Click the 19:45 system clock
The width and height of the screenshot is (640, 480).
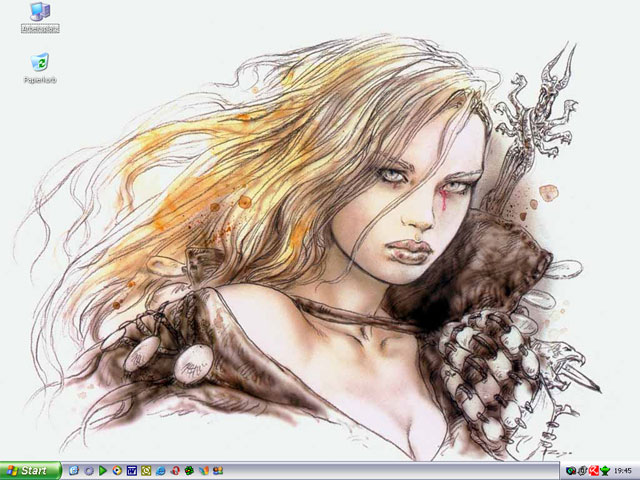[623, 471]
